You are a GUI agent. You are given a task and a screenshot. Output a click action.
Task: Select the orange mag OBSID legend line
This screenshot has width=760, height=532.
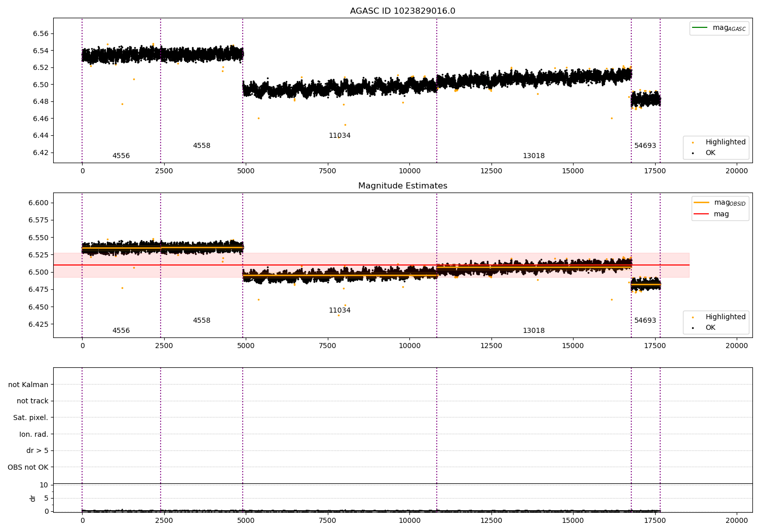(x=701, y=202)
